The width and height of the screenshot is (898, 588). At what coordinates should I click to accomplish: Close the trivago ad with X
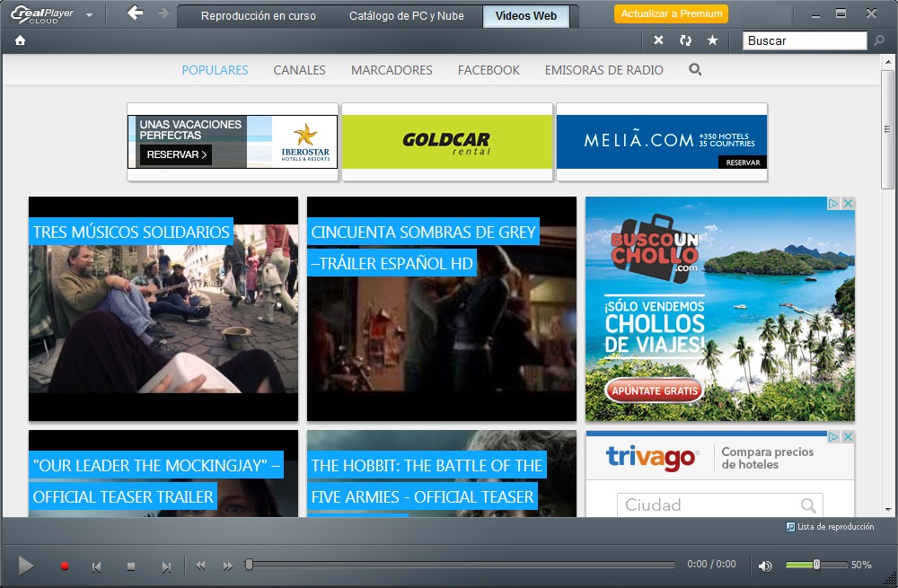[x=849, y=437]
